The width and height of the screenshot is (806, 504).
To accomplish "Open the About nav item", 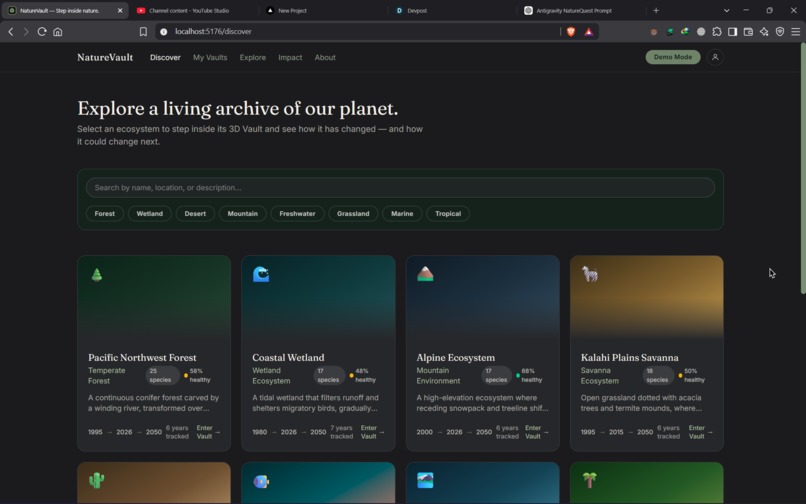I will tap(325, 58).
